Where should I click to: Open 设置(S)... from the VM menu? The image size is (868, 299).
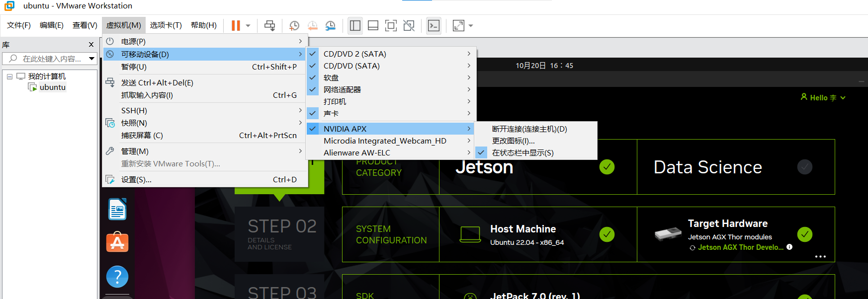[205, 180]
